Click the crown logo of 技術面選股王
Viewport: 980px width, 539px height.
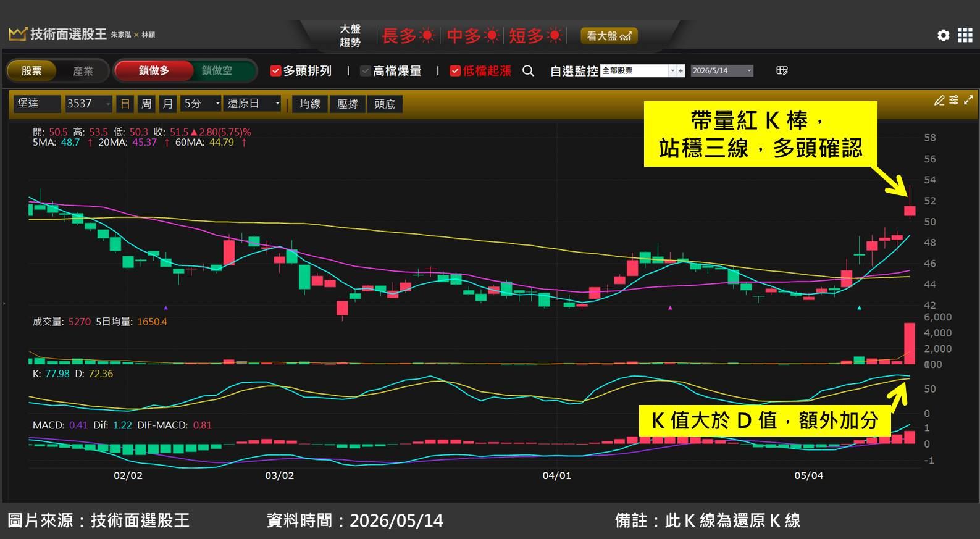tap(17, 33)
